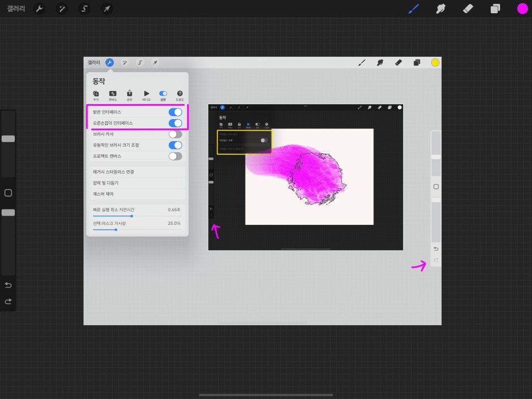Enable the 프로젝트 캔버스 switch

[x=175, y=156]
